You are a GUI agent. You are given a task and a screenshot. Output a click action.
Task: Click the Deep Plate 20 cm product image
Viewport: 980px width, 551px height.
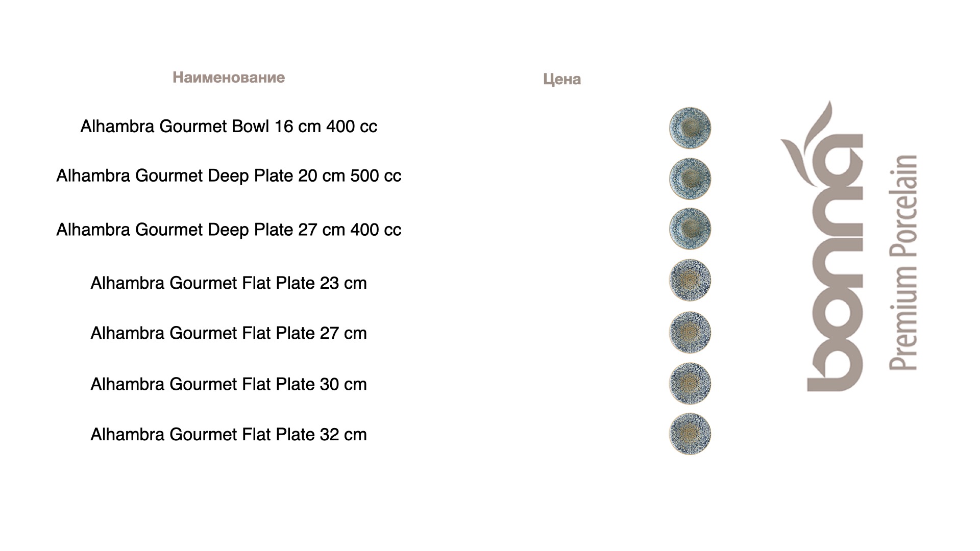690,178
